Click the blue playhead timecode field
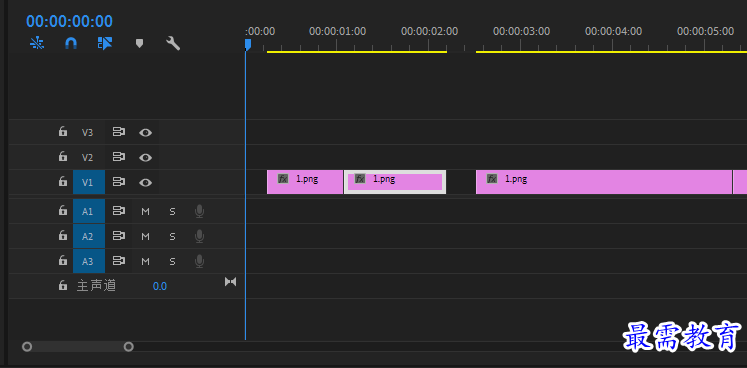Screen dimensions: 747x368 pyautogui.click(x=70, y=21)
